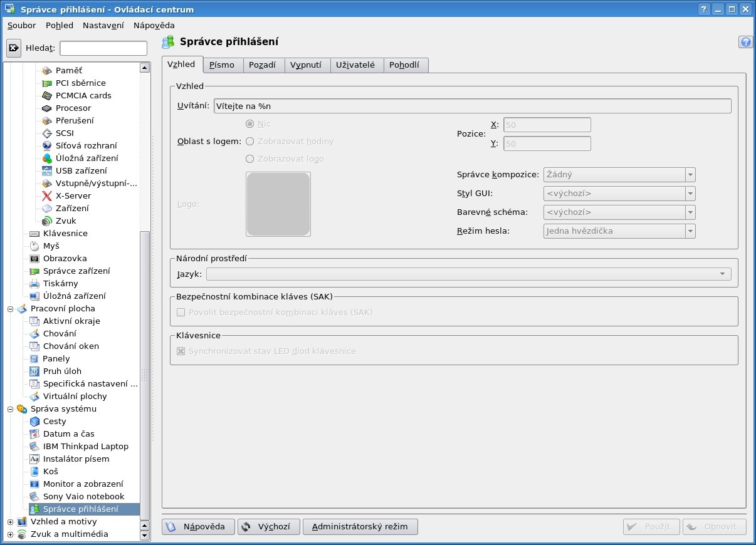Open the Režim hesla dropdown
Viewport: 756px width, 545px height.
point(619,231)
